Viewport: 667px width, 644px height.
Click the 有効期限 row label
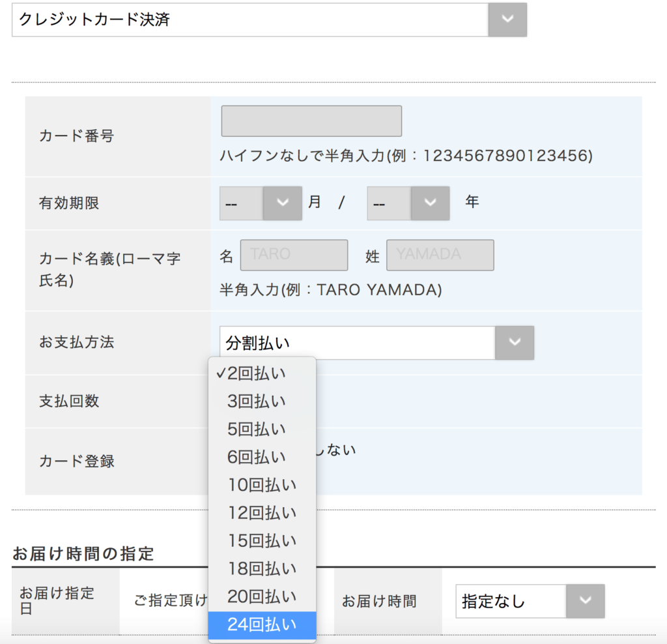pos(69,203)
